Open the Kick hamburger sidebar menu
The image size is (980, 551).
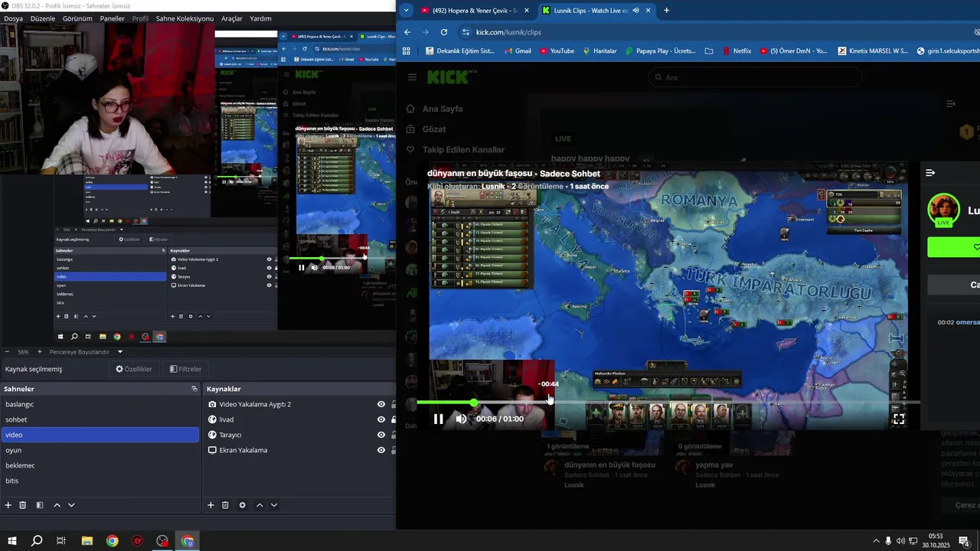click(413, 77)
